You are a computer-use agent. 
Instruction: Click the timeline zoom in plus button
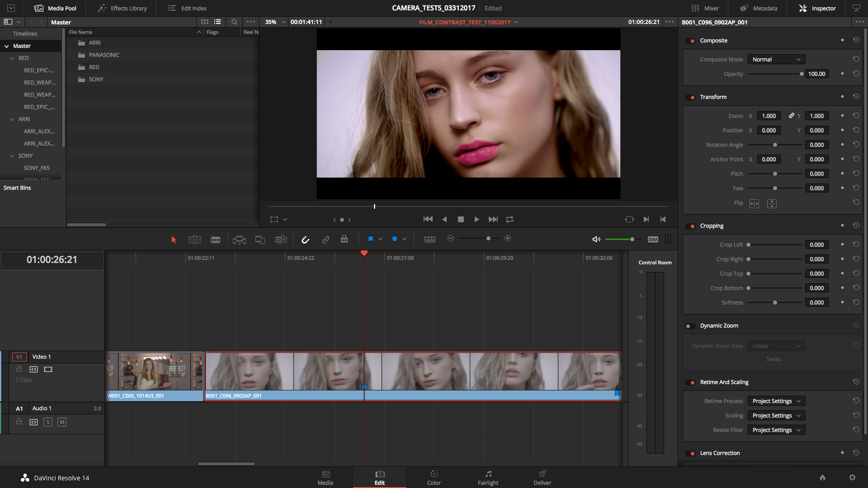coord(508,238)
